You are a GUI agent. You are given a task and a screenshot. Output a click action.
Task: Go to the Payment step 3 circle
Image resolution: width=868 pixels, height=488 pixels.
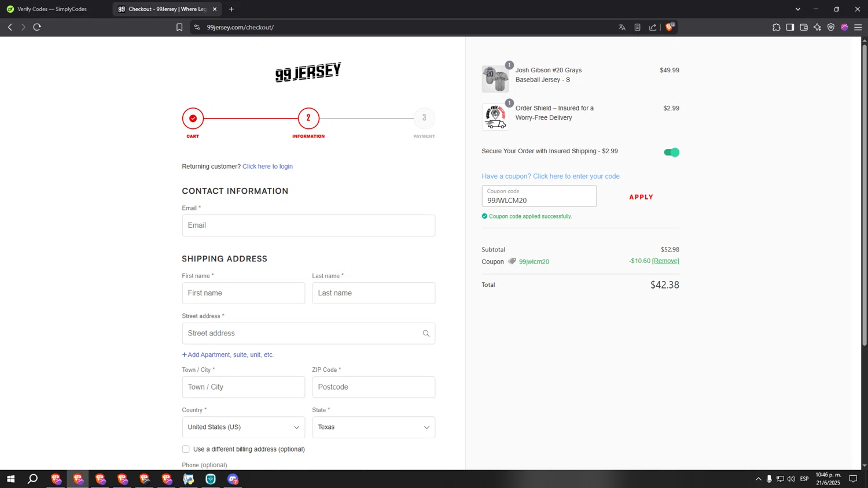[424, 119]
